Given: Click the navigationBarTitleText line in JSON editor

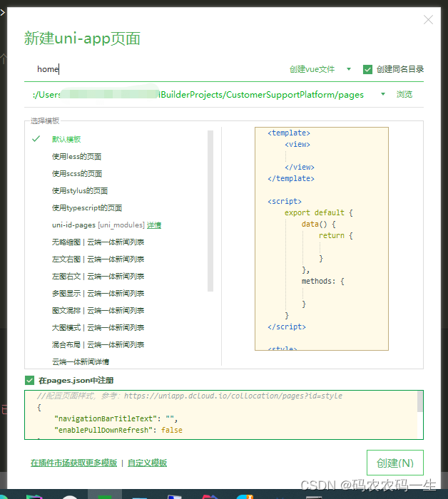Looking at the screenshot, I should pyautogui.click(x=116, y=419).
